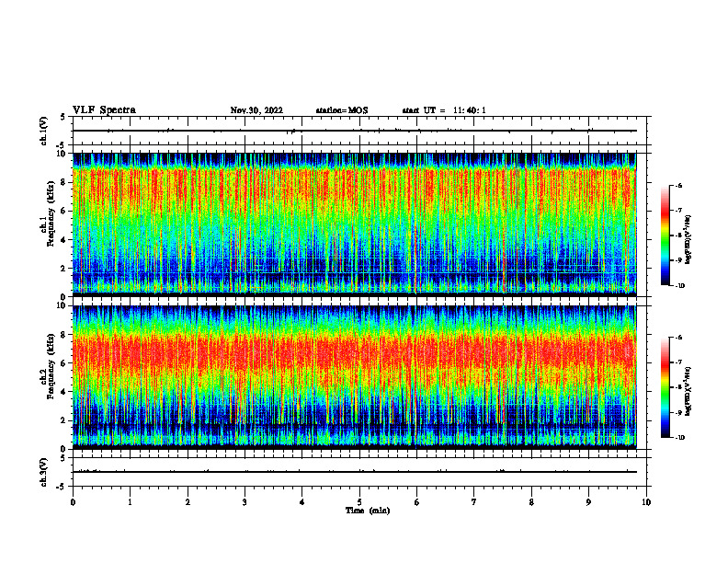Click time-axis tick label "5"
This screenshot has height=563, width=728.
point(359,502)
